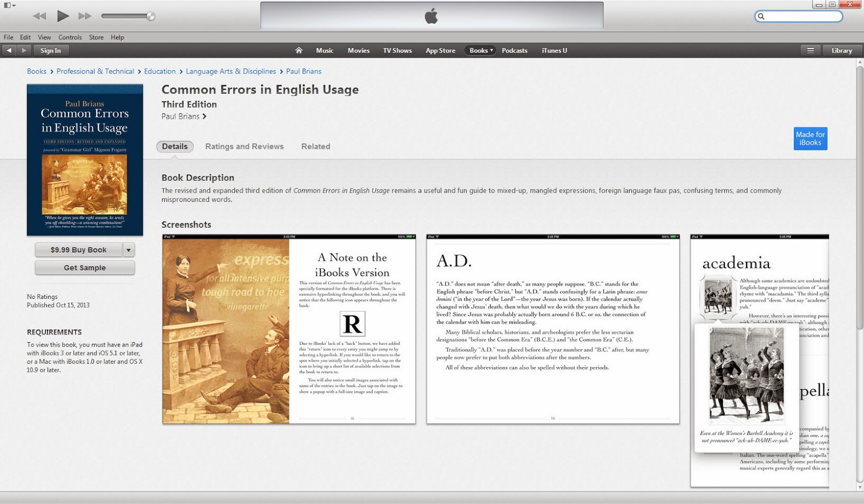The image size is (864, 504).
Task: Go to iTunes Store home icon
Action: 299,51
